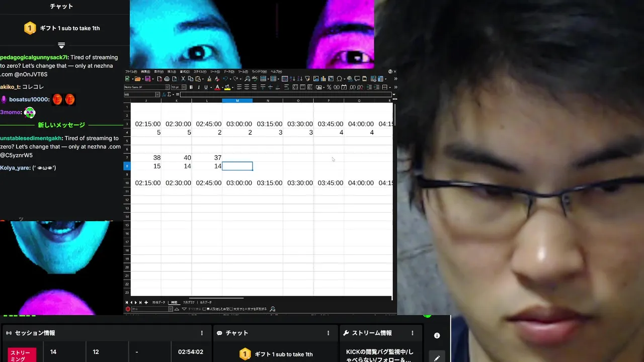644x362 pixels.
Task: Open the Sheet menu in Calc
Action: (x=215, y=72)
